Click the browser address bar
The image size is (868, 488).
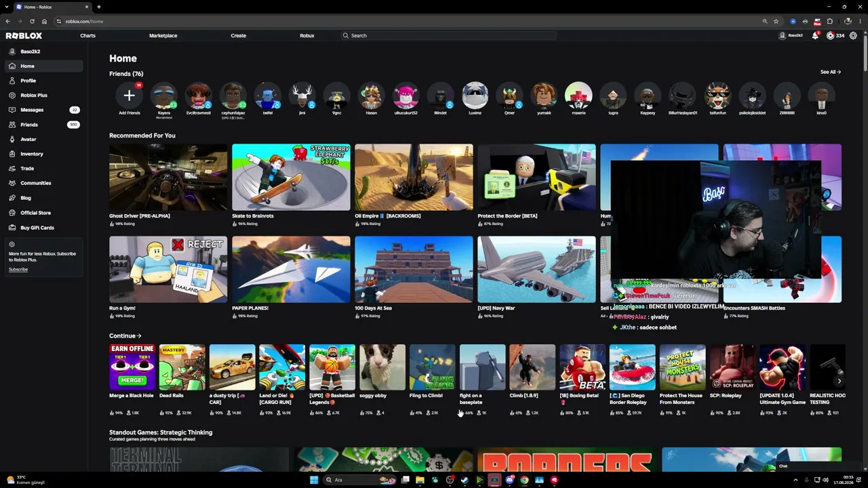pyautogui.click(x=407, y=21)
